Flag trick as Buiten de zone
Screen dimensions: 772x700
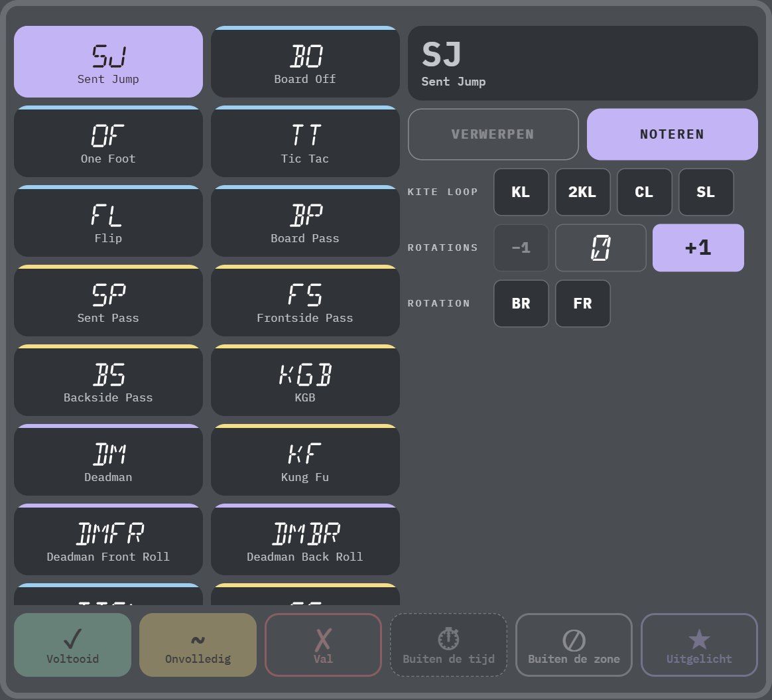click(574, 645)
